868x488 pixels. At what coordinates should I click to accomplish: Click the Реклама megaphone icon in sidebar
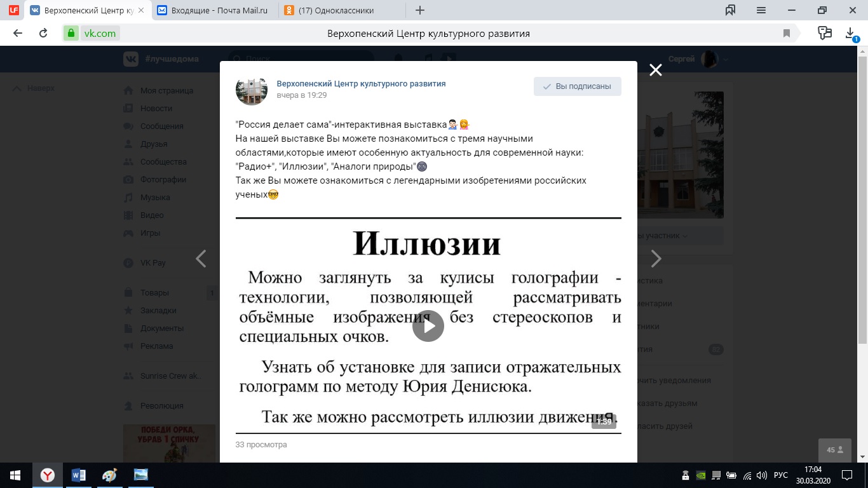[x=128, y=346]
